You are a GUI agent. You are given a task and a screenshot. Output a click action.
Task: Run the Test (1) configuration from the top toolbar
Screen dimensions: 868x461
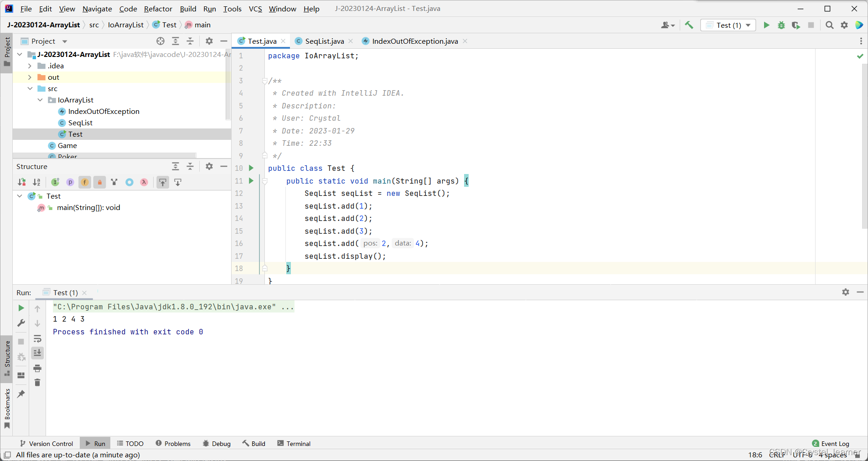click(766, 25)
